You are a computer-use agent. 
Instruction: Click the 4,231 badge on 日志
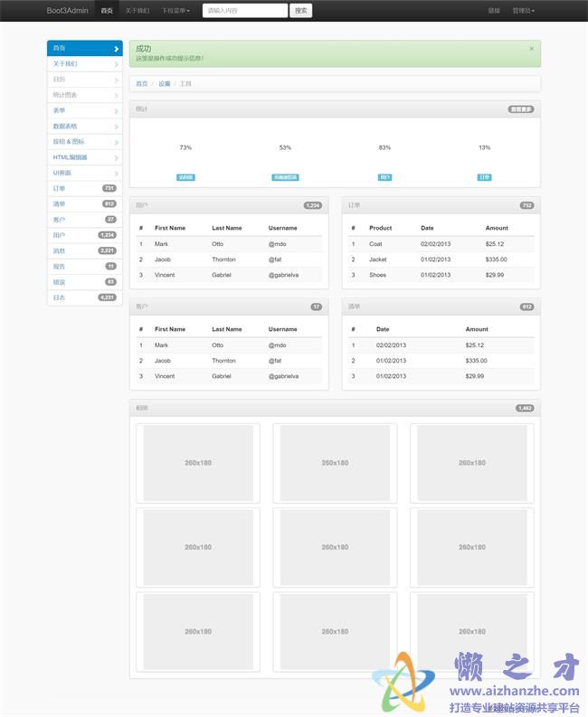[107, 297]
